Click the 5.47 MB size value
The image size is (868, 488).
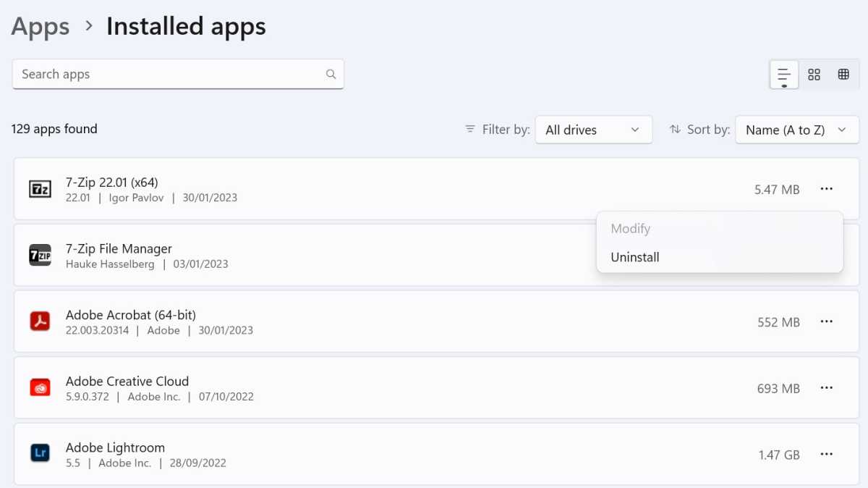pos(777,190)
